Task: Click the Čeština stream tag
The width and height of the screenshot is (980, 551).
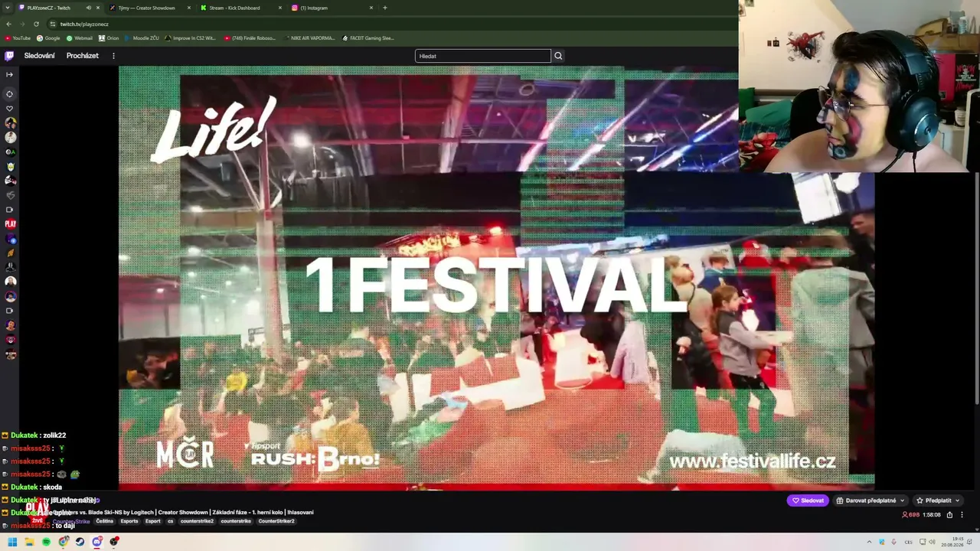Action: coord(104,521)
